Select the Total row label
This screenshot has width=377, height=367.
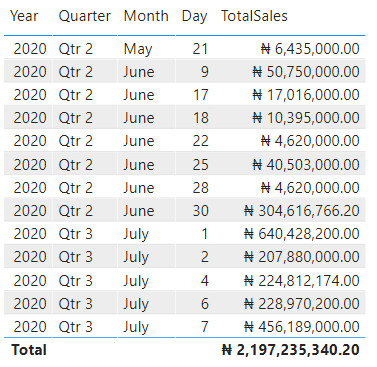point(29,350)
